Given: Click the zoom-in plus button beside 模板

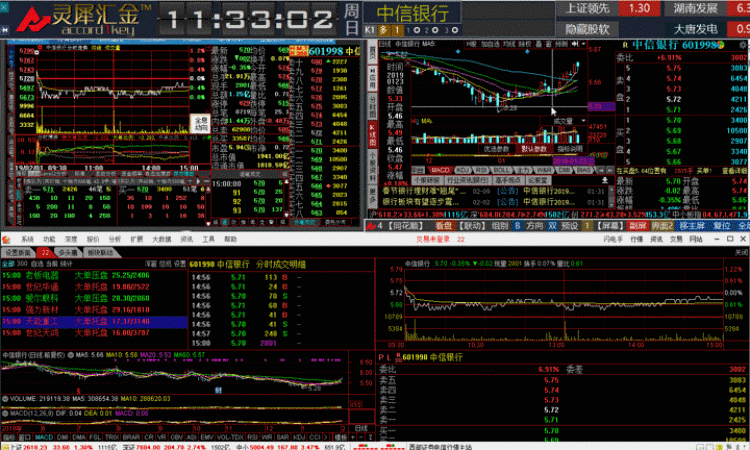Looking at the screenshot, I should 353,437.
